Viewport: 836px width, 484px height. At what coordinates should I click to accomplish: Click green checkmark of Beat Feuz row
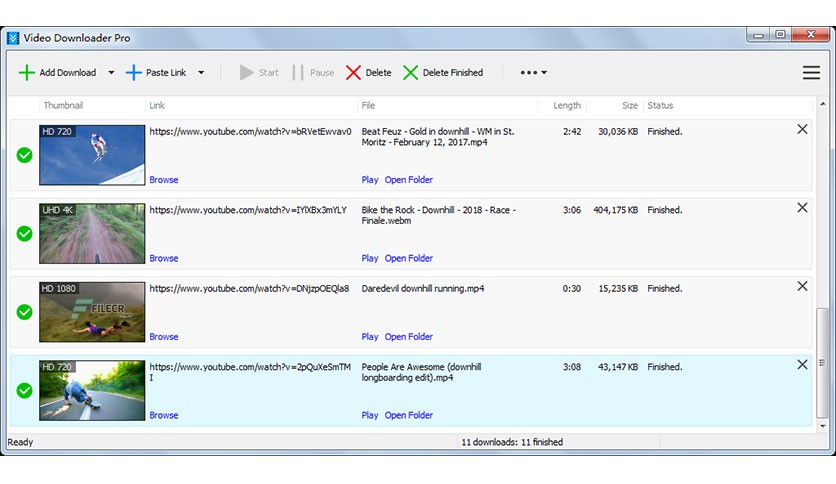tap(25, 155)
